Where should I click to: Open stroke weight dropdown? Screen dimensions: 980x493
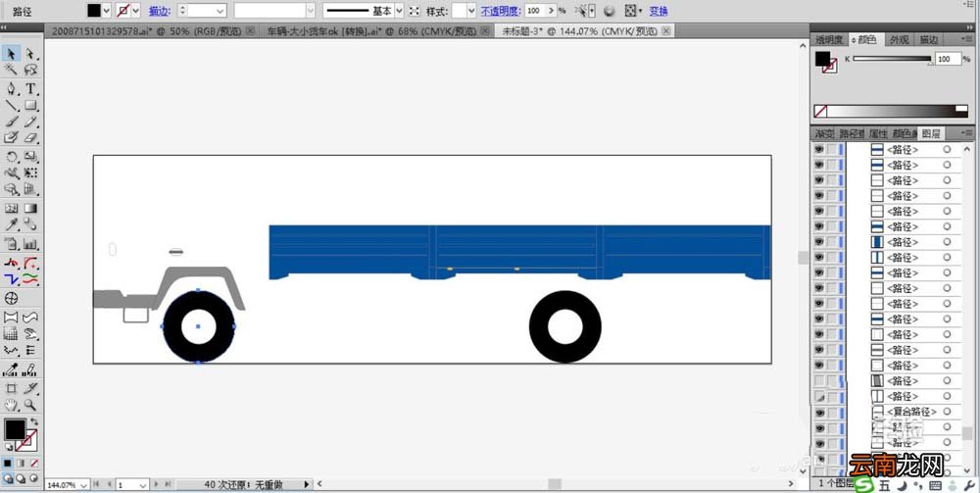coord(220,11)
